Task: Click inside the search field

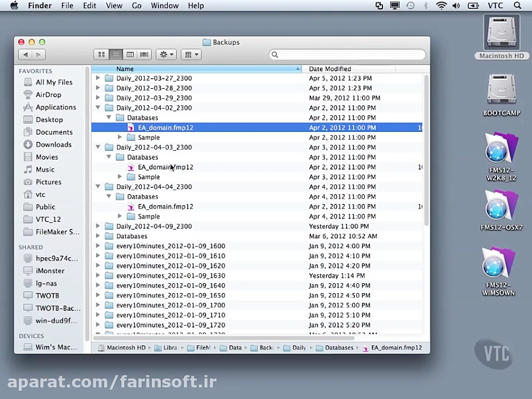Action: (347, 54)
